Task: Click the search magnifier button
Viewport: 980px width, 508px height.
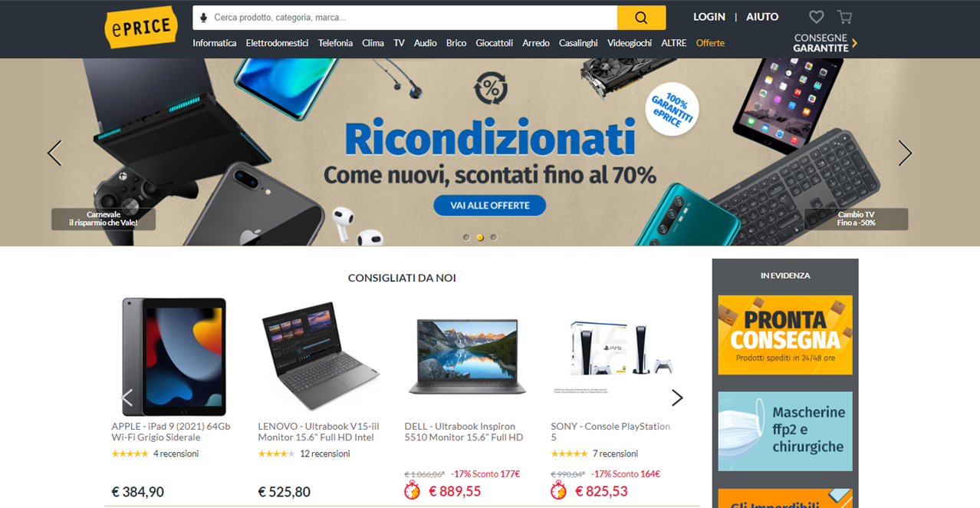Action: [x=641, y=18]
